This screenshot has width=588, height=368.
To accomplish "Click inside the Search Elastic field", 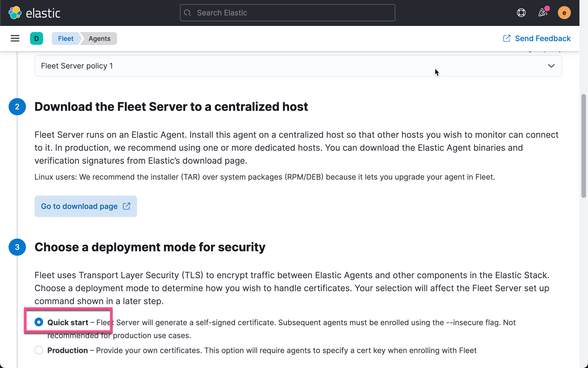I will pyautogui.click(x=286, y=12).
